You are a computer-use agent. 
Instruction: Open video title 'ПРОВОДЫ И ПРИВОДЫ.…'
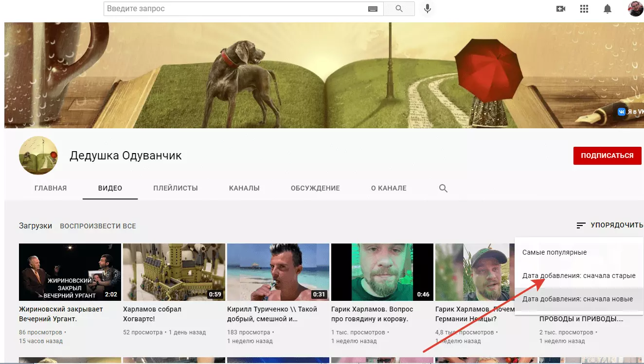pos(581,319)
